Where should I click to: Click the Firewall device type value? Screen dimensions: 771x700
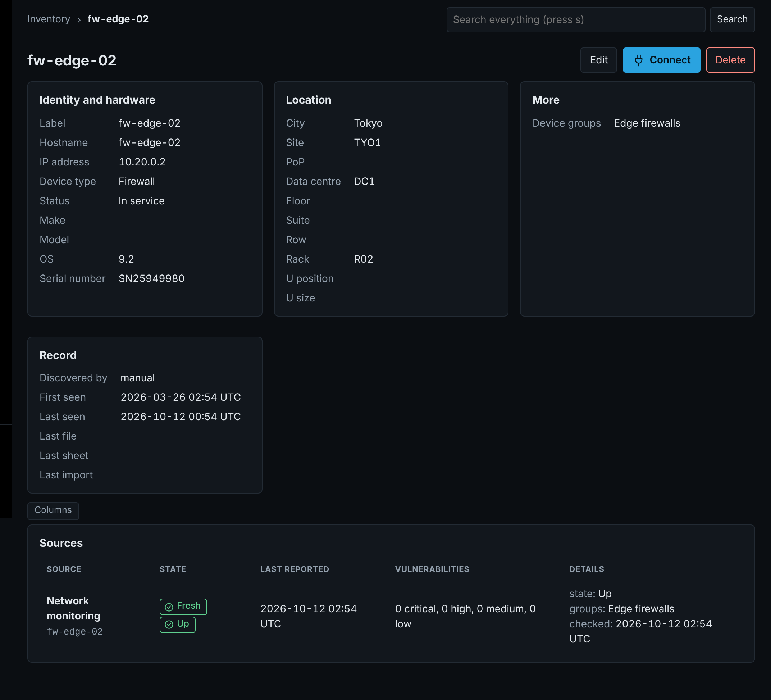pyautogui.click(x=137, y=181)
